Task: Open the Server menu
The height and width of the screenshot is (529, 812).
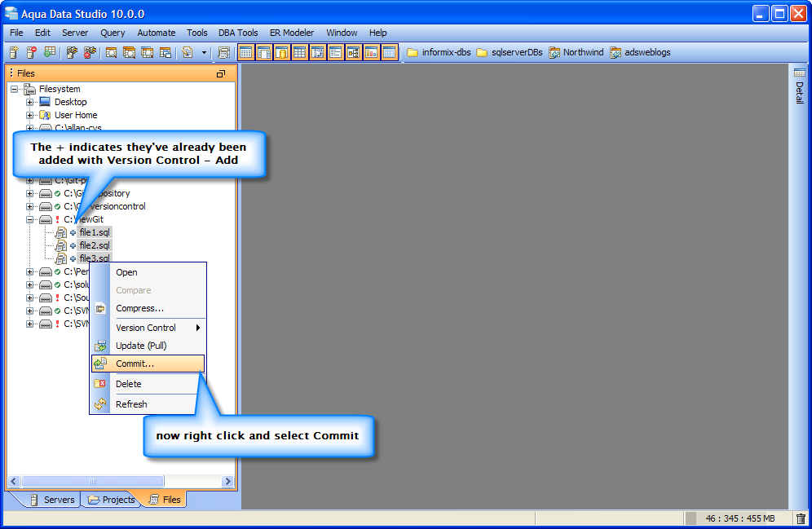Action: [75, 33]
